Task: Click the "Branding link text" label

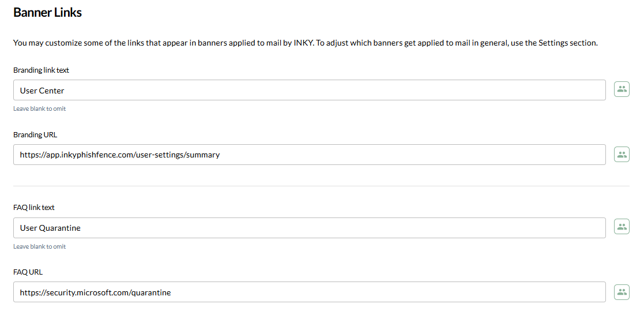Action: coord(41,70)
